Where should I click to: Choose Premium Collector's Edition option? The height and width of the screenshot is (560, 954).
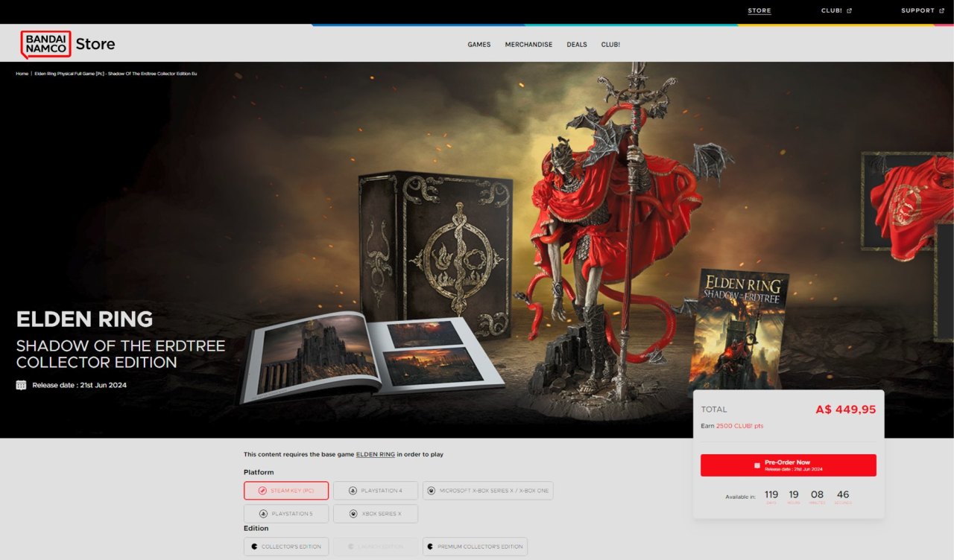click(475, 547)
